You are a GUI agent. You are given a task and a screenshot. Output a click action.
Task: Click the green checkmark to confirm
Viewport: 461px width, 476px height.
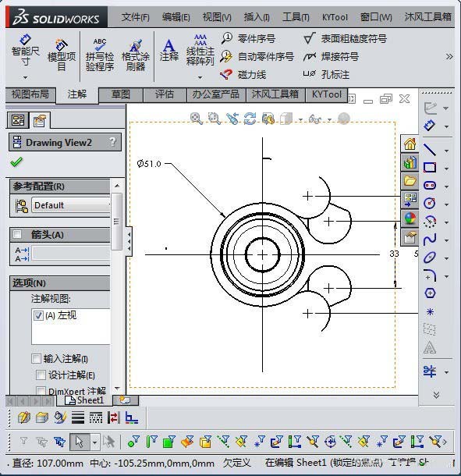[x=16, y=162]
